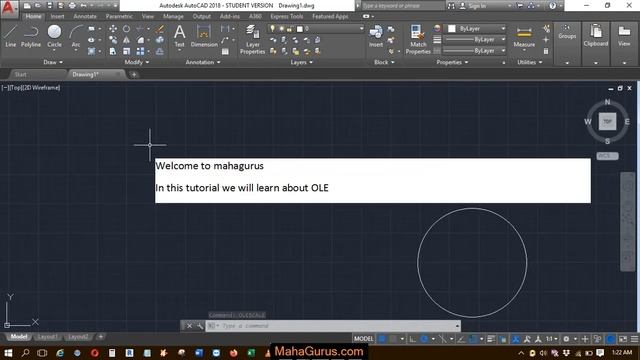The width and height of the screenshot is (640, 360).
Task: Open the Home ribbon tab
Action: coord(33,16)
